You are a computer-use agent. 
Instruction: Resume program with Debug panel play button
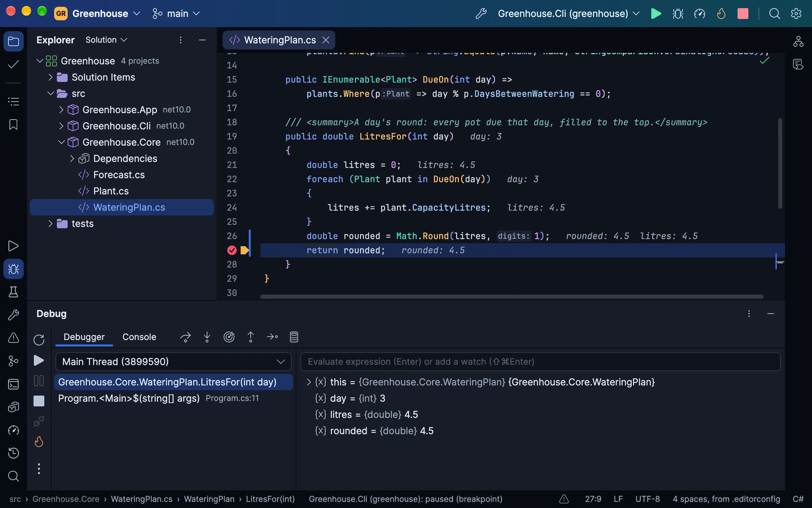(x=39, y=360)
